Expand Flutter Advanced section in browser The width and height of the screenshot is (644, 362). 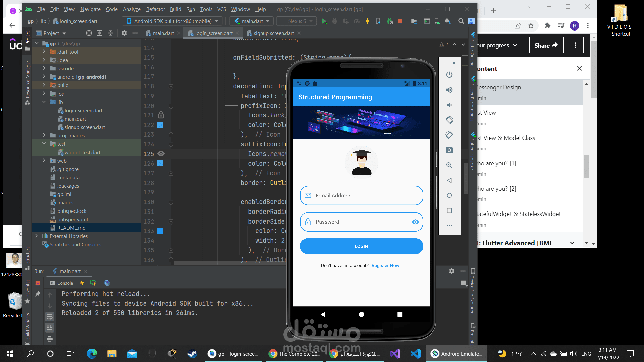pyautogui.click(x=572, y=243)
